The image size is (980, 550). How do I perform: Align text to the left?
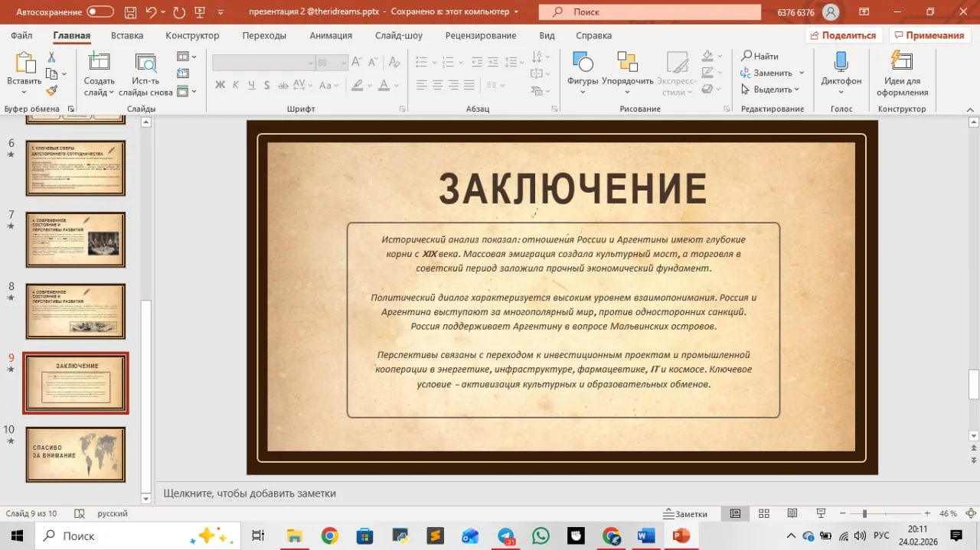(421, 85)
